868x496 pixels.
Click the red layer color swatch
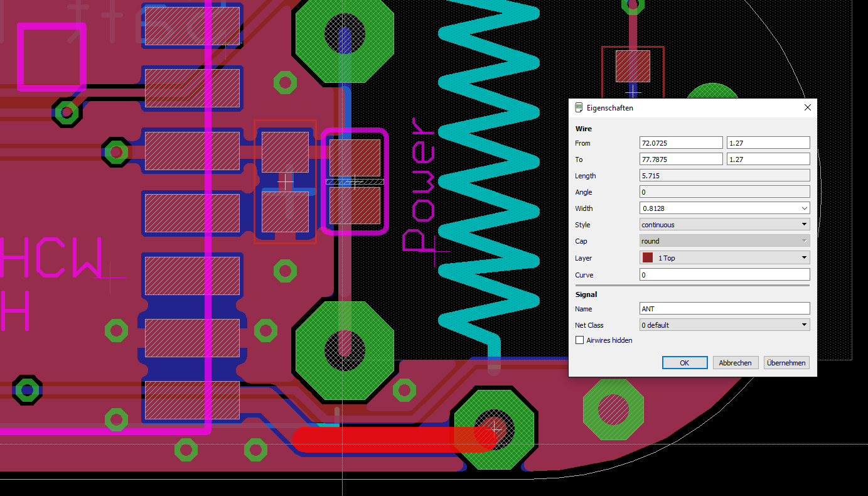[648, 258]
